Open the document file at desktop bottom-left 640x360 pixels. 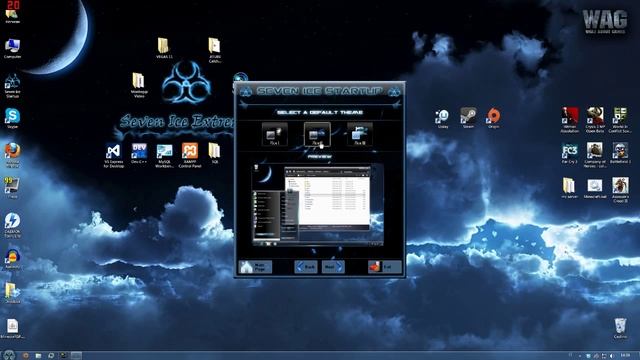coord(12,329)
